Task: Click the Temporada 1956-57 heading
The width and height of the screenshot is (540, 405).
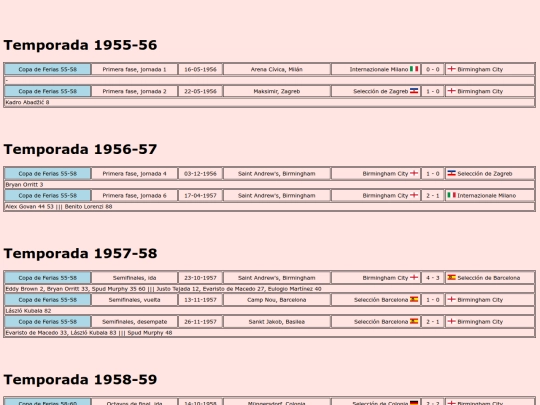Action: [x=80, y=149]
